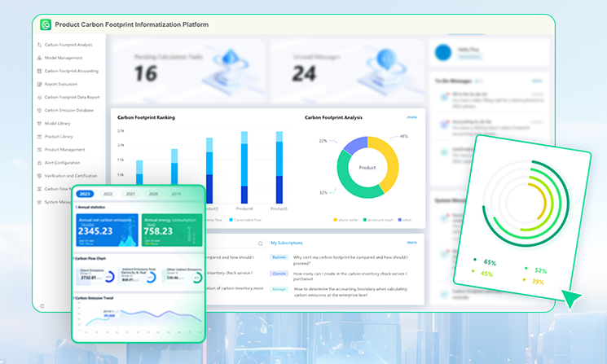The image size is (607, 364).
Task: Toggle the Consumable flow legend swatch
Action: click(231, 220)
